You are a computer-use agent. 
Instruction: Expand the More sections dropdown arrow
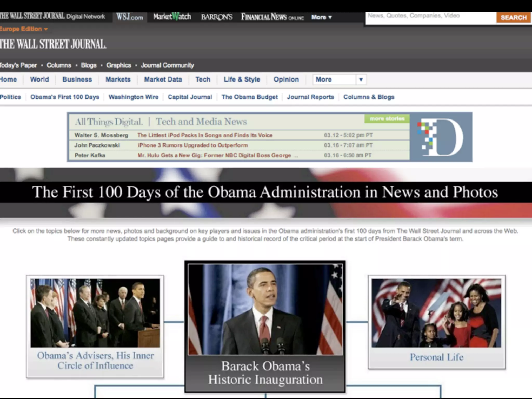coord(361,79)
